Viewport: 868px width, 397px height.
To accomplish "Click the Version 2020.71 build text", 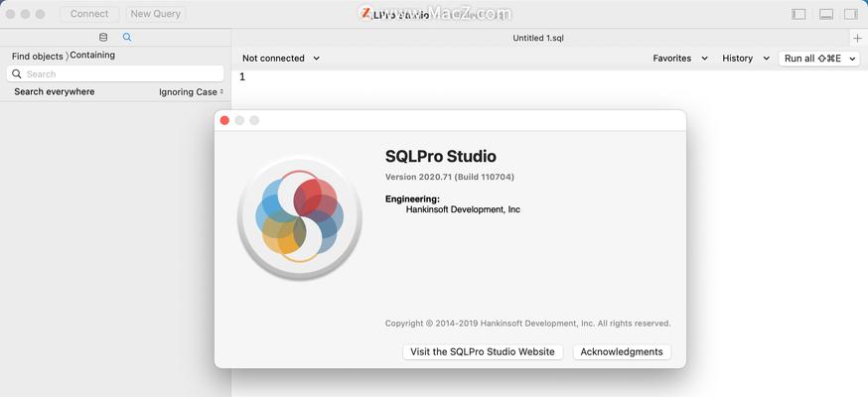I will [x=450, y=177].
